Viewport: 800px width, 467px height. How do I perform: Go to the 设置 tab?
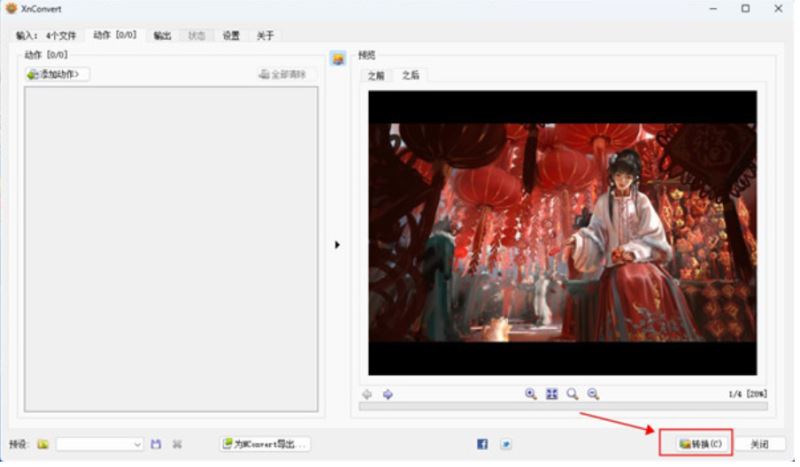click(231, 35)
